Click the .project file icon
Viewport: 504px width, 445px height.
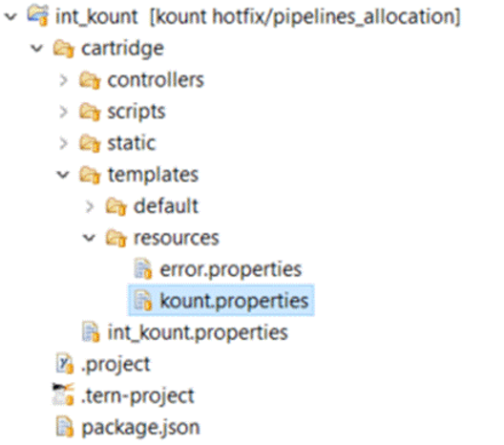click(65, 363)
